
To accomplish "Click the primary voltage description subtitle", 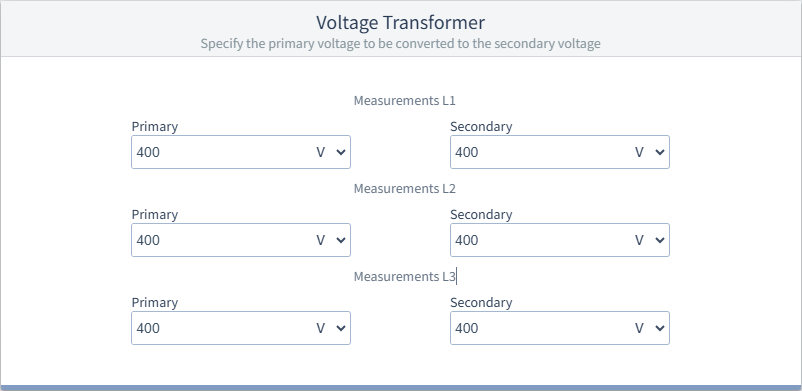I will click(400, 44).
